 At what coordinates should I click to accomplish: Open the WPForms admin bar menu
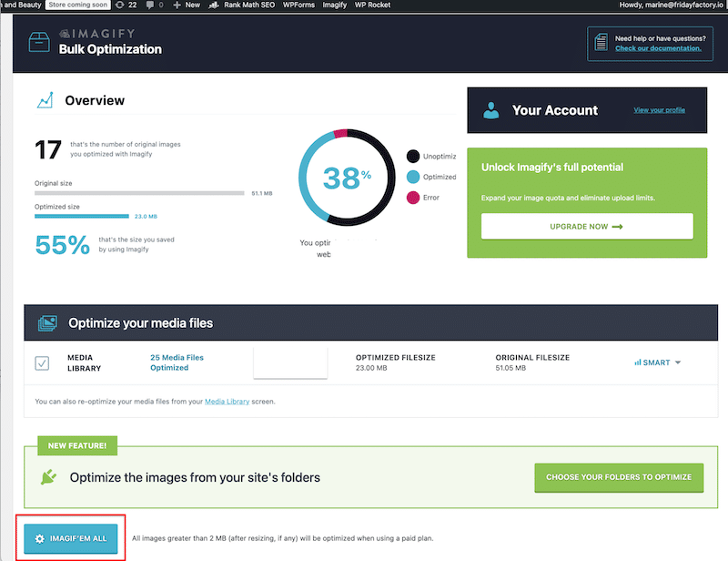[298, 5]
